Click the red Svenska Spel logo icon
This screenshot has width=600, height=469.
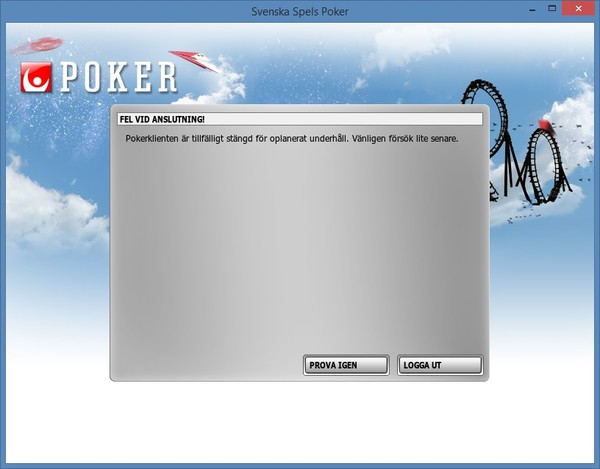click(x=37, y=78)
